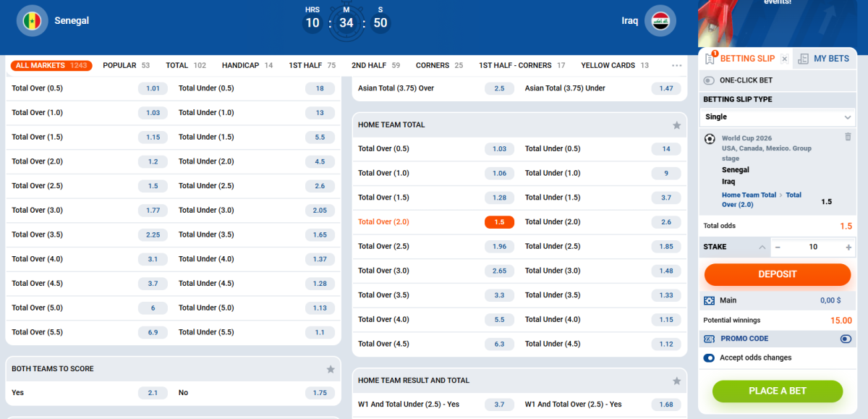The width and height of the screenshot is (868, 419).
Task: Pick Both Teams To Score Yes 2.1
Action: 153,393
